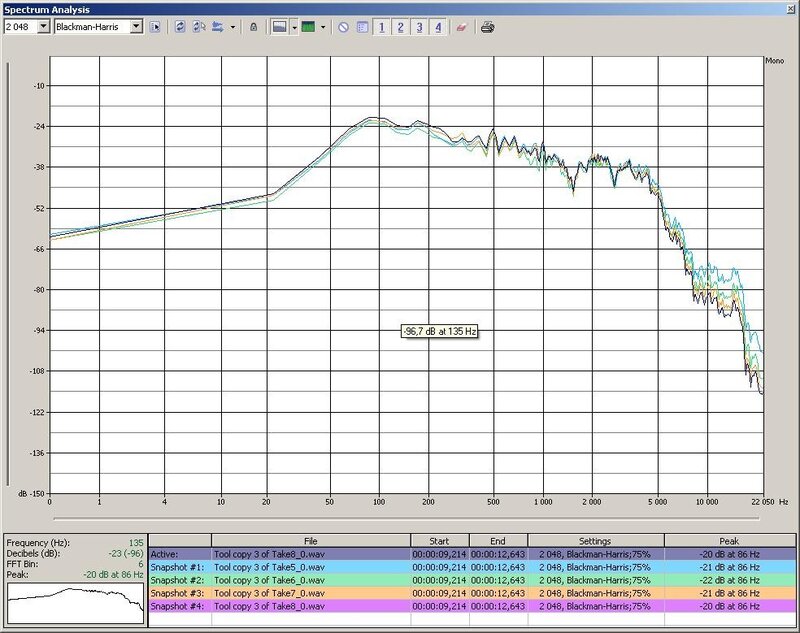The image size is (800, 633).
Task: Expand the graph display type dropdown arrow
Action: pyautogui.click(x=294, y=27)
